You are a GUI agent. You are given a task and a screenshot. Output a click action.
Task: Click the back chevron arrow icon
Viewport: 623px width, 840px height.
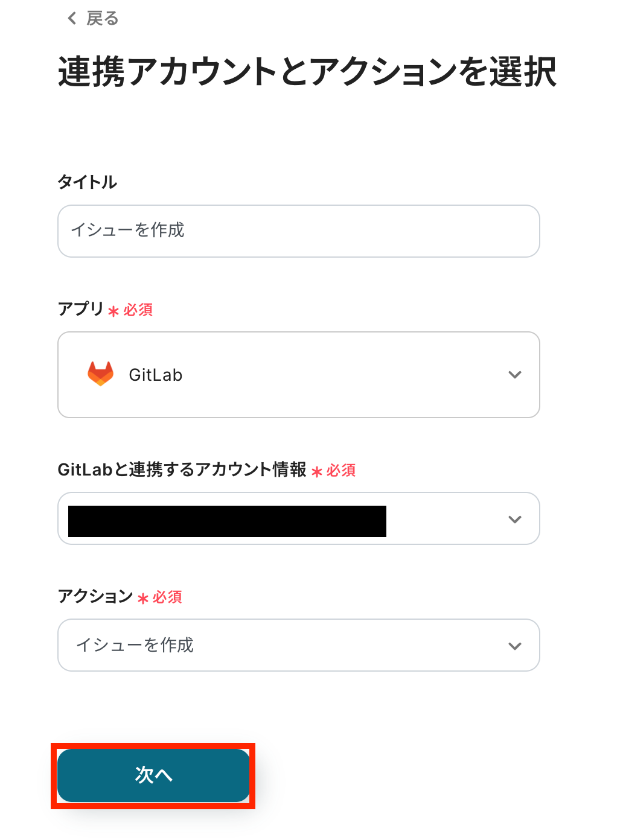(72, 19)
